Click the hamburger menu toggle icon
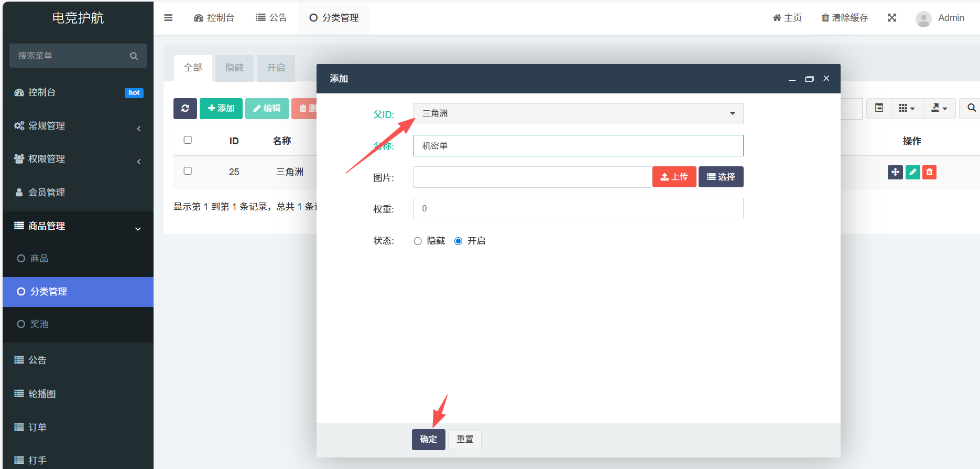Screen dimensions: 980x469 168,18
